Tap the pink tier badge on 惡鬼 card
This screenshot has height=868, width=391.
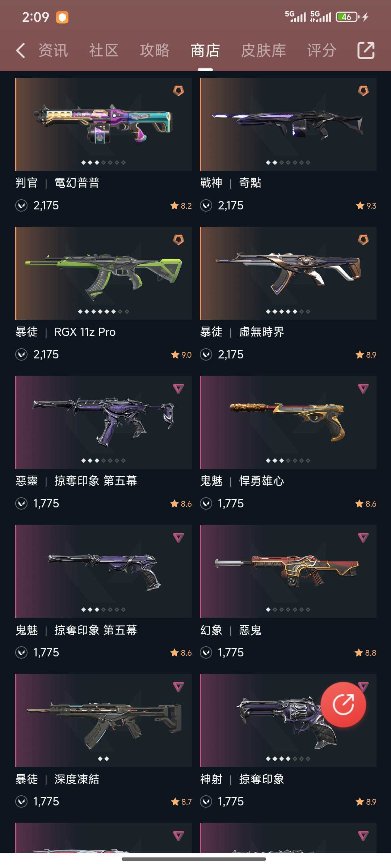click(363, 537)
